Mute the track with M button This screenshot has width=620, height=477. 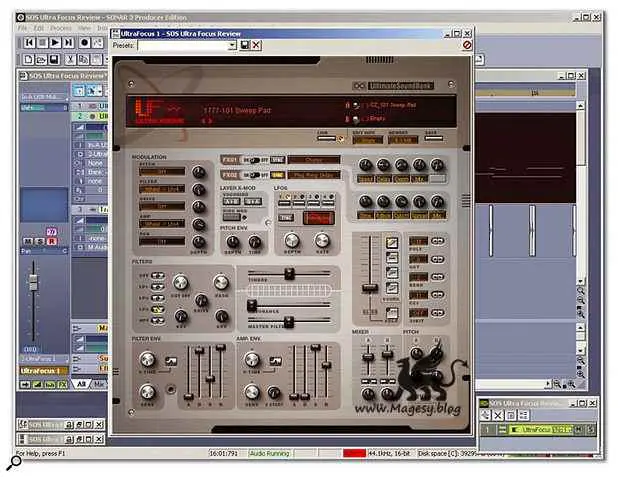point(28,241)
